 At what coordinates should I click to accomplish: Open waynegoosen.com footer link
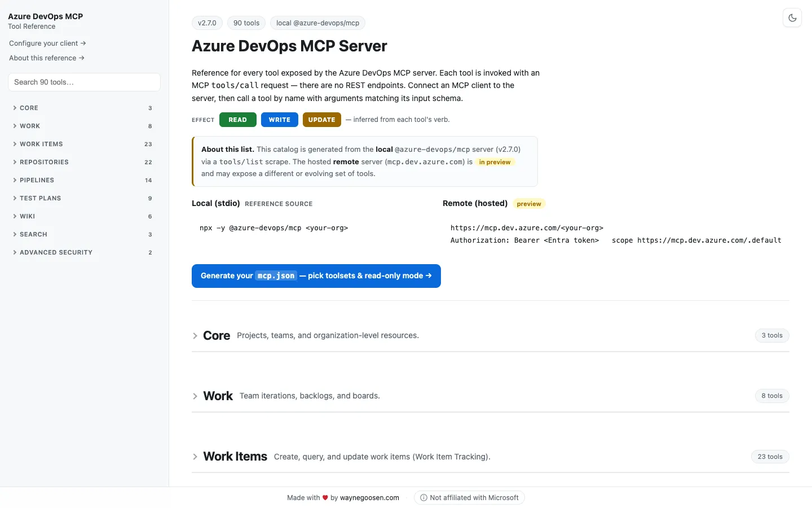369,498
